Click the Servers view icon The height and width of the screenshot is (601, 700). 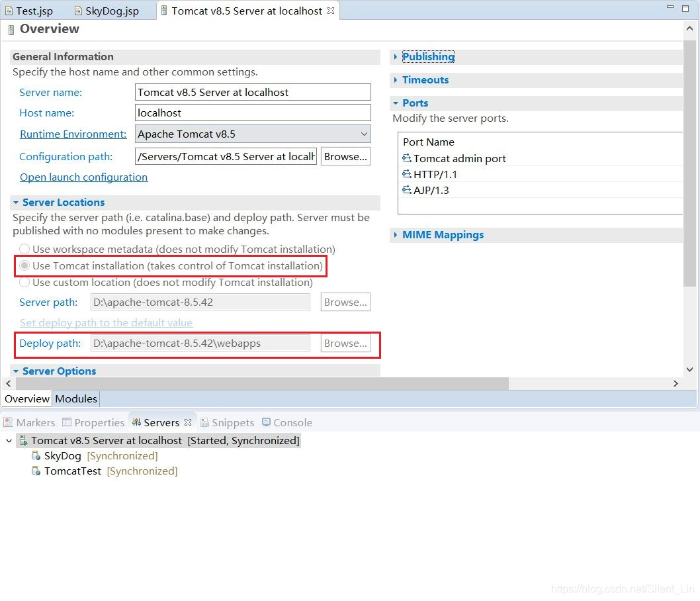pos(136,422)
